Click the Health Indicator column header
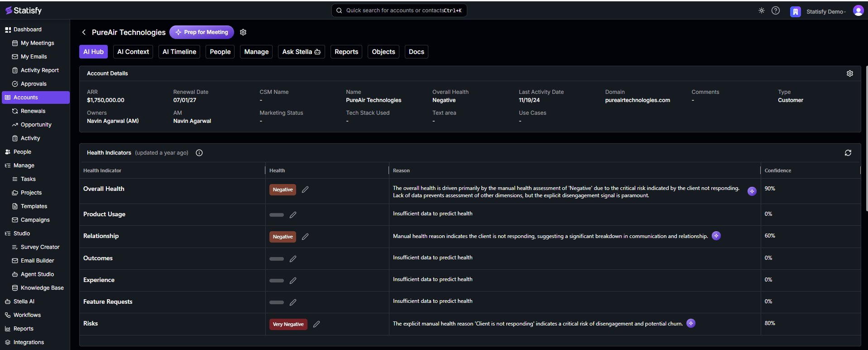The width and height of the screenshot is (868, 350). click(102, 170)
